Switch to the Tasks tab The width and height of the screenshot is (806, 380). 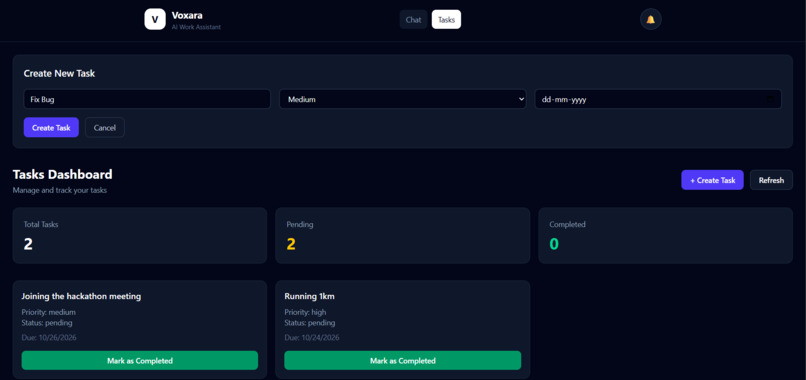point(446,20)
